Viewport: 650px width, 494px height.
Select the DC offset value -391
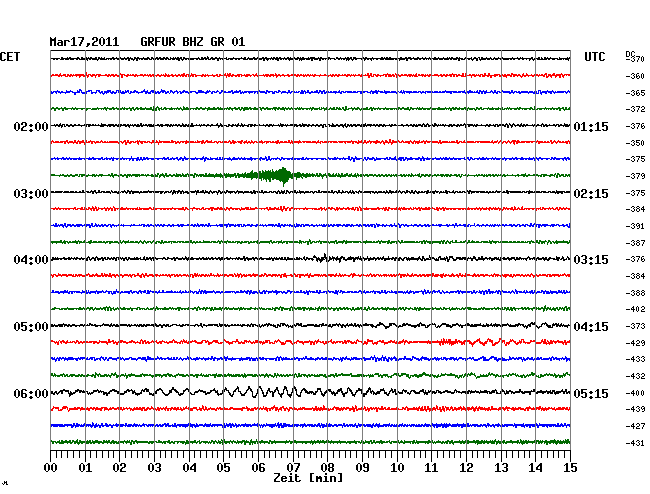pyautogui.click(x=635, y=226)
